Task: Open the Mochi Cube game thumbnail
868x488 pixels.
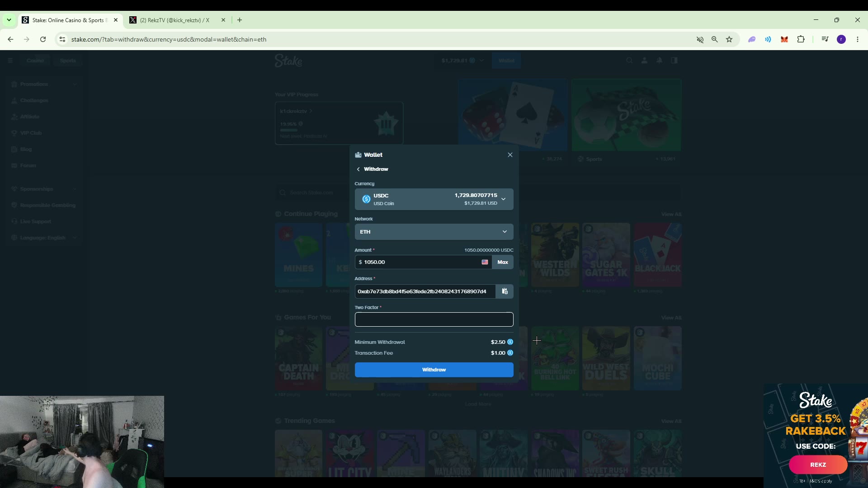Action: tap(658, 358)
